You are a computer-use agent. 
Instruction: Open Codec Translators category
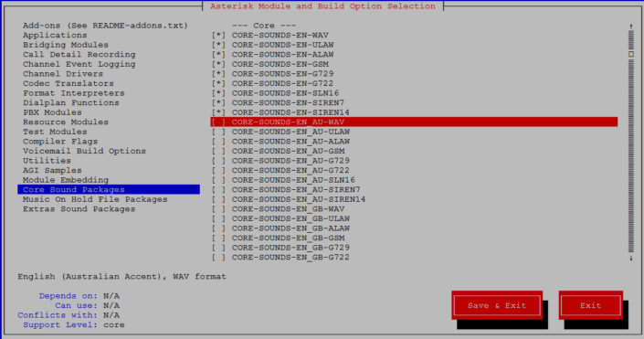(69, 83)
